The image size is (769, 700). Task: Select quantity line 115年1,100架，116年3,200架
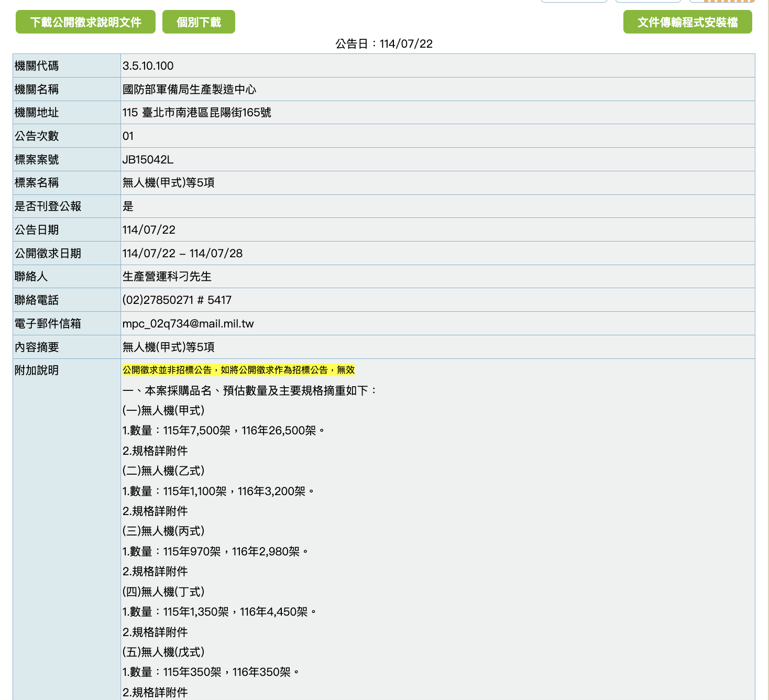pyautogui.click(x=218, y=491)
